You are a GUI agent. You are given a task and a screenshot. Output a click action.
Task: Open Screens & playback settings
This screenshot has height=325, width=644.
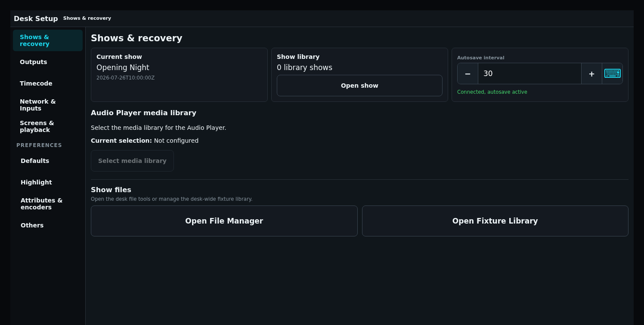[x=48, y=126]
